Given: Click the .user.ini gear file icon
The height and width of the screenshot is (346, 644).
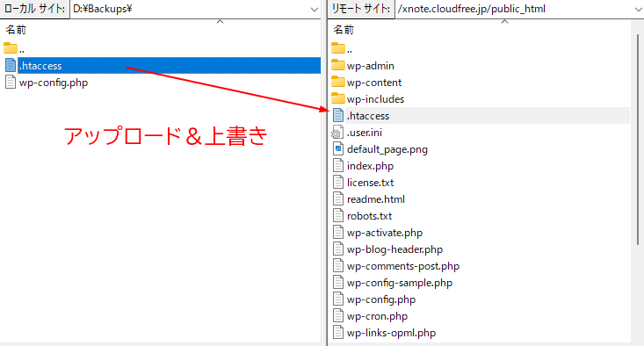Looking at the screenshot, I should [337, 132].
